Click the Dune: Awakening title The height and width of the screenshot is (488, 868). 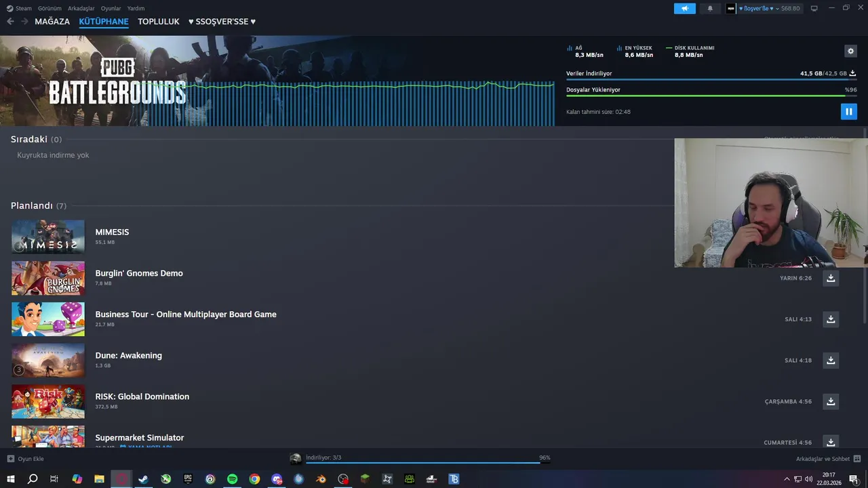pyautogui.click(x=128, y=355)
